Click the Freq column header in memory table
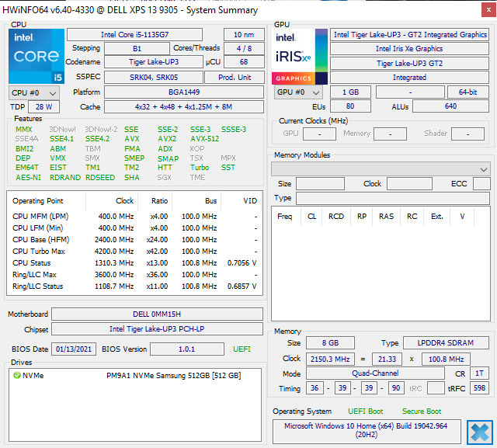This screenshot has height=448, width=497. pyautogui.click(x=285, y=217)
